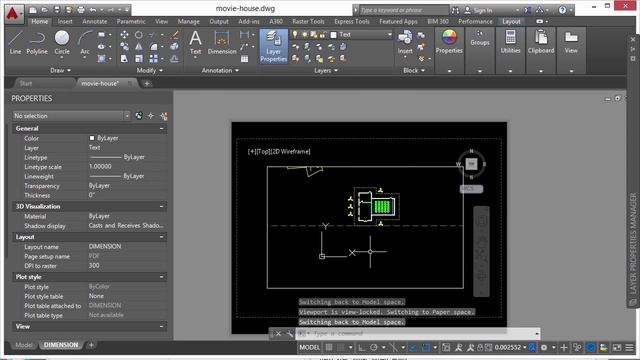
Task: Switch to the Parametric ribbon tab
Action: 131,21
